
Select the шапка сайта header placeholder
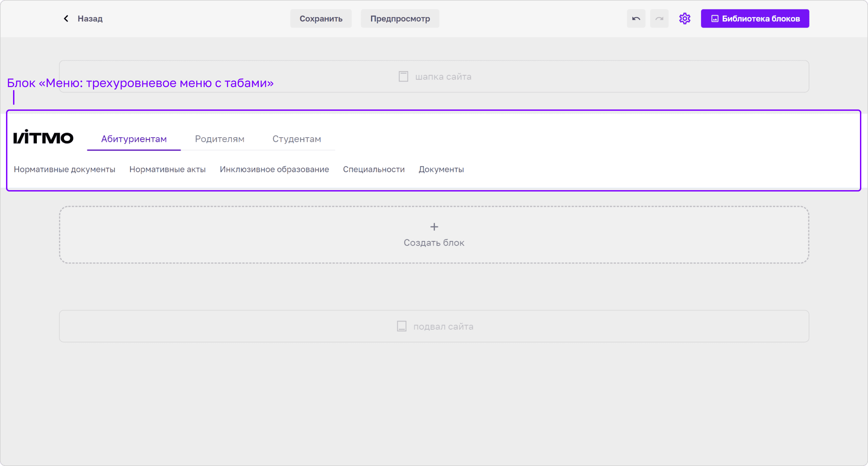[x=434, y=76]
